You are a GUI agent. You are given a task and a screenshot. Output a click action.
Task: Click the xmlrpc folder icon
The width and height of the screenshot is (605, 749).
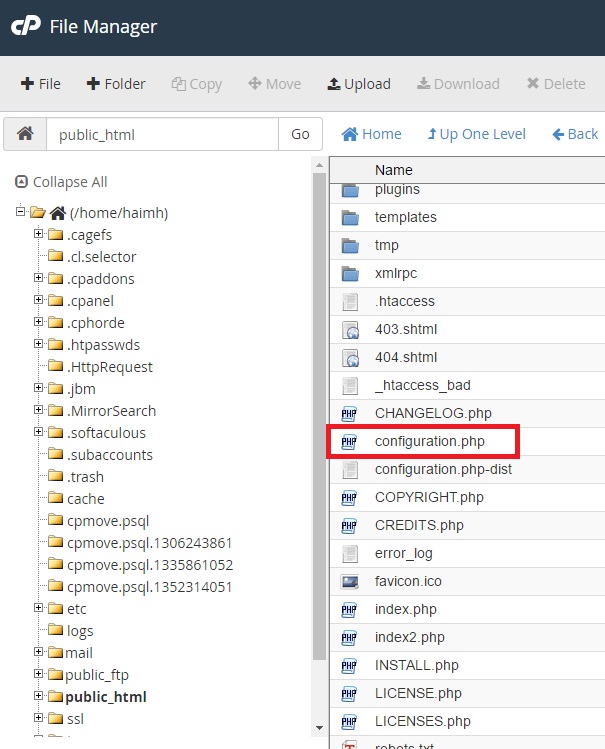350,274
